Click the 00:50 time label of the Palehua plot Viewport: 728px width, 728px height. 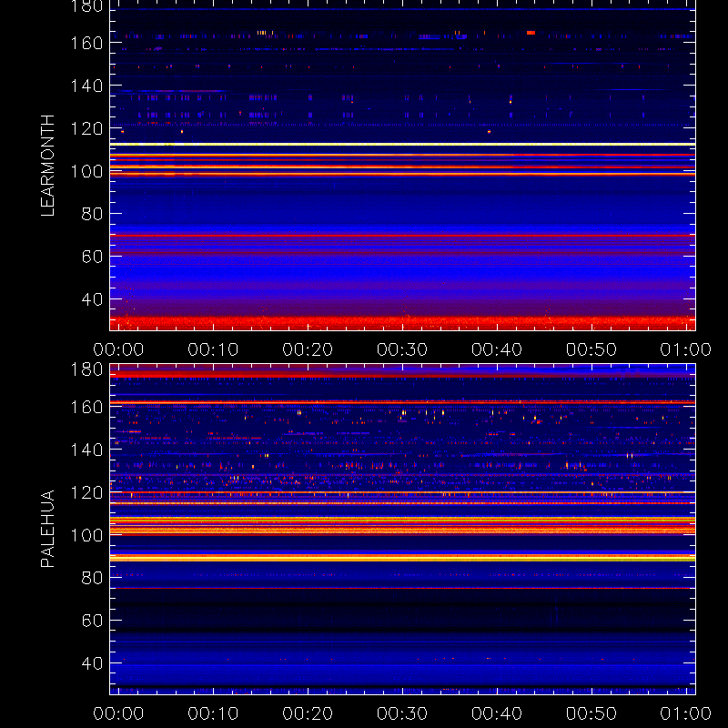591,713
